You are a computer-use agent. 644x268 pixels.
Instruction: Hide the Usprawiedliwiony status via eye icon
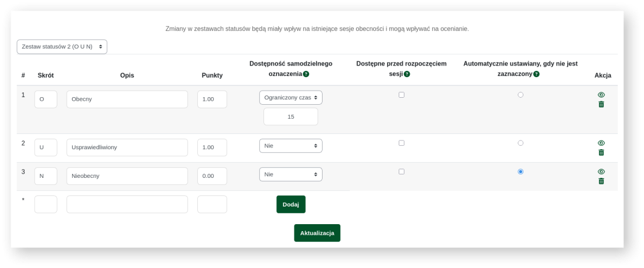pos(601,143)
